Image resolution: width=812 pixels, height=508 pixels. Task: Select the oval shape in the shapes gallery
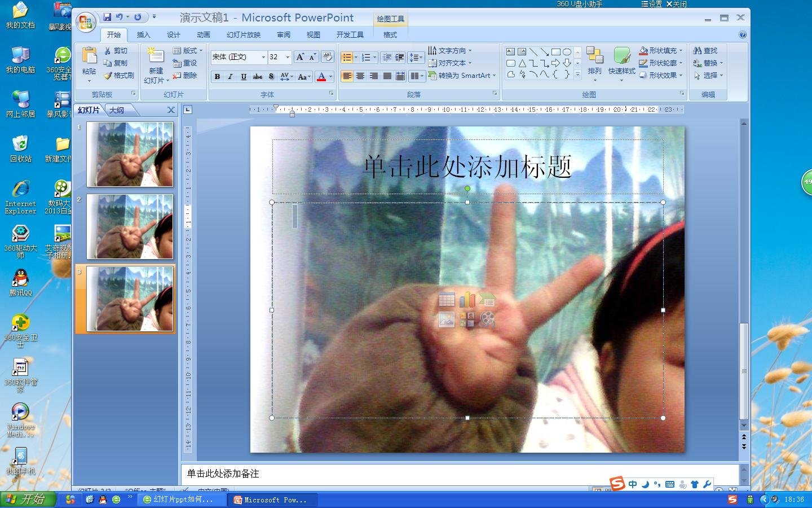click(567, 52)
